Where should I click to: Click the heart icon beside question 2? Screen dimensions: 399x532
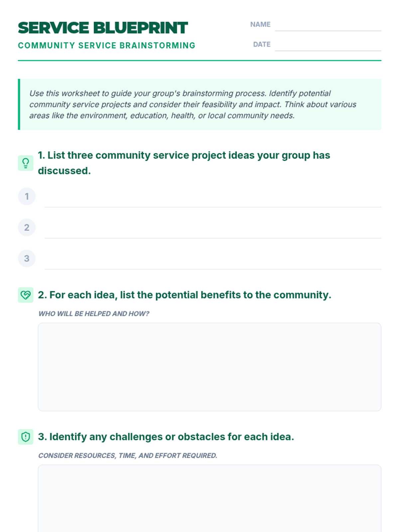[26, 295]
